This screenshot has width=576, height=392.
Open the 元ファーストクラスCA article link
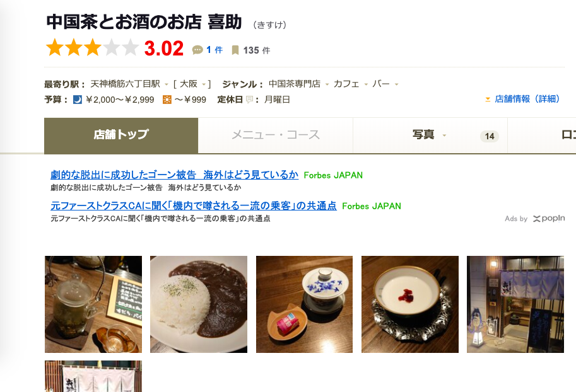pyautogui.click(x=194, y=205)
